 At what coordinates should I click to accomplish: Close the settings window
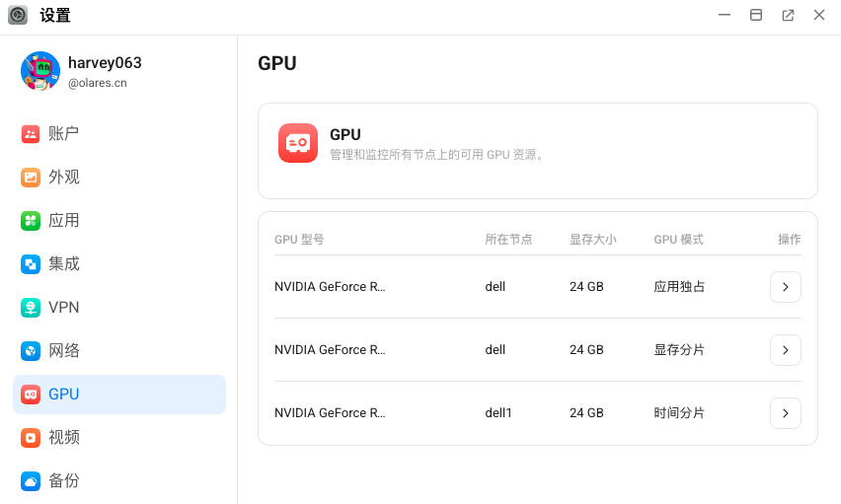point(819,15)
